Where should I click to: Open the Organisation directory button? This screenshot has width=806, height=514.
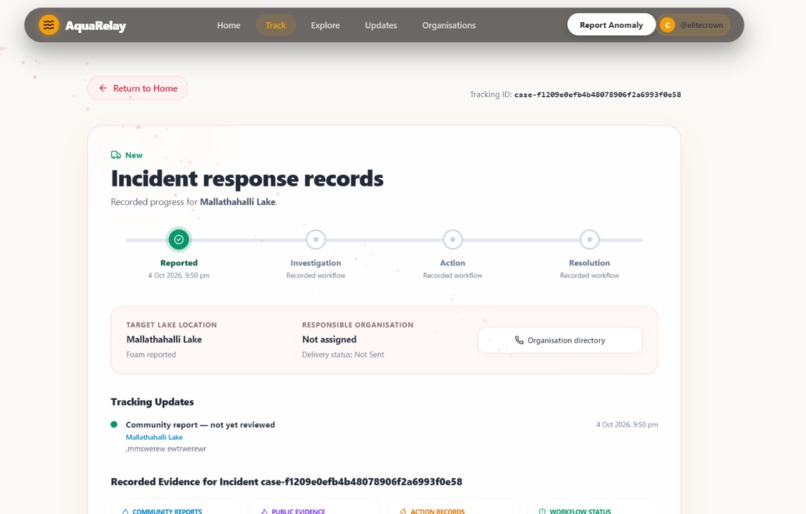(x=560, y=340)
